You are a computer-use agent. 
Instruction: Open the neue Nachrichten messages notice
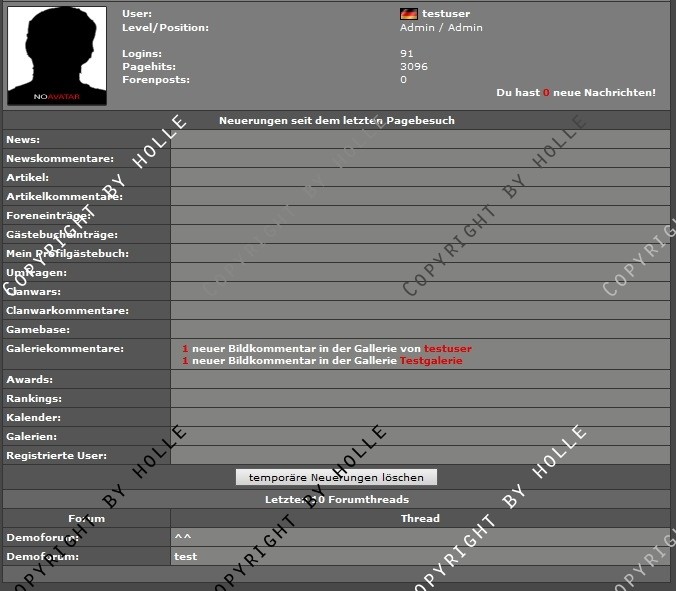575,92
